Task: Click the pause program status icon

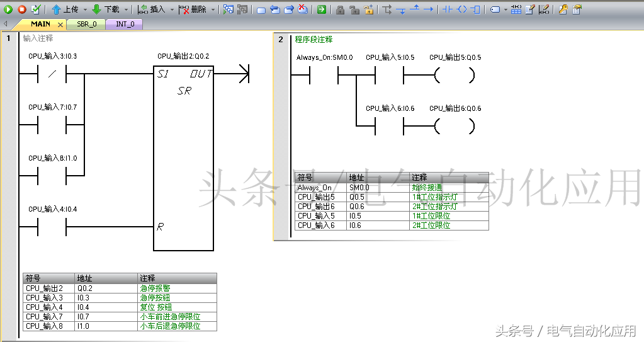Action: 242,9
